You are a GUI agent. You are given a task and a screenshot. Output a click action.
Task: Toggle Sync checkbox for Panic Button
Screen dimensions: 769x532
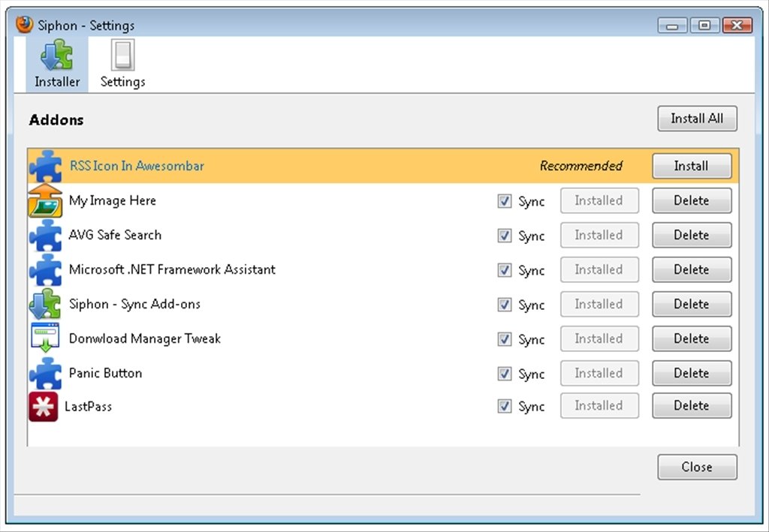[504, 374]
